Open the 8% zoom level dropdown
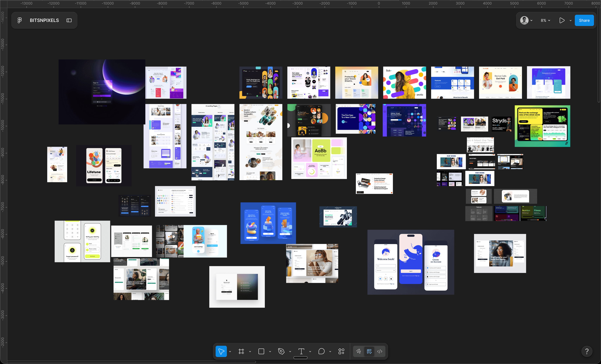Image resolution: width=601 pixels, height=364 pixels. 545,21
